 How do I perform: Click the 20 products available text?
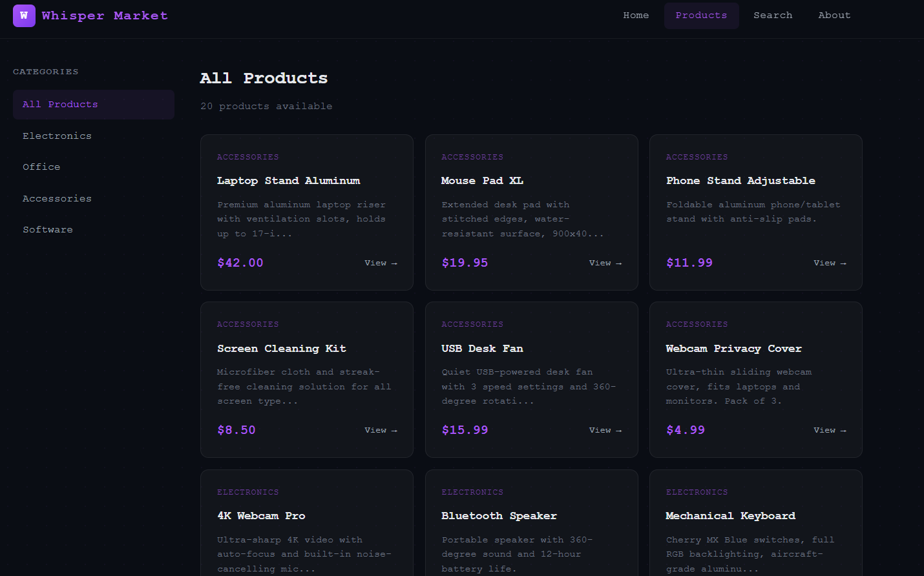pos(266,107)
